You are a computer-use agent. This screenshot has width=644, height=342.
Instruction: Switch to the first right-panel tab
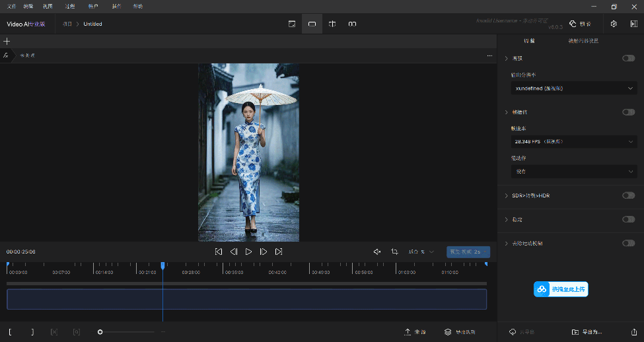click(x=530, y=41)
